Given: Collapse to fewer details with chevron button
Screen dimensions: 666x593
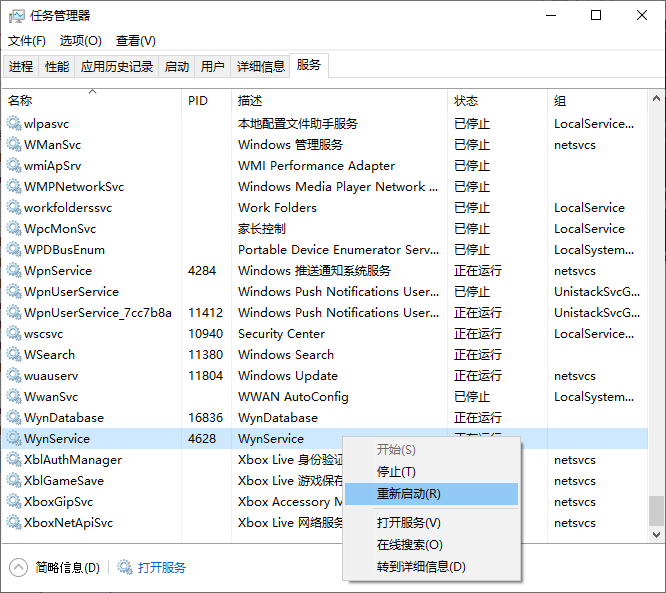Looking at the screenshot, I should point(19,568).
